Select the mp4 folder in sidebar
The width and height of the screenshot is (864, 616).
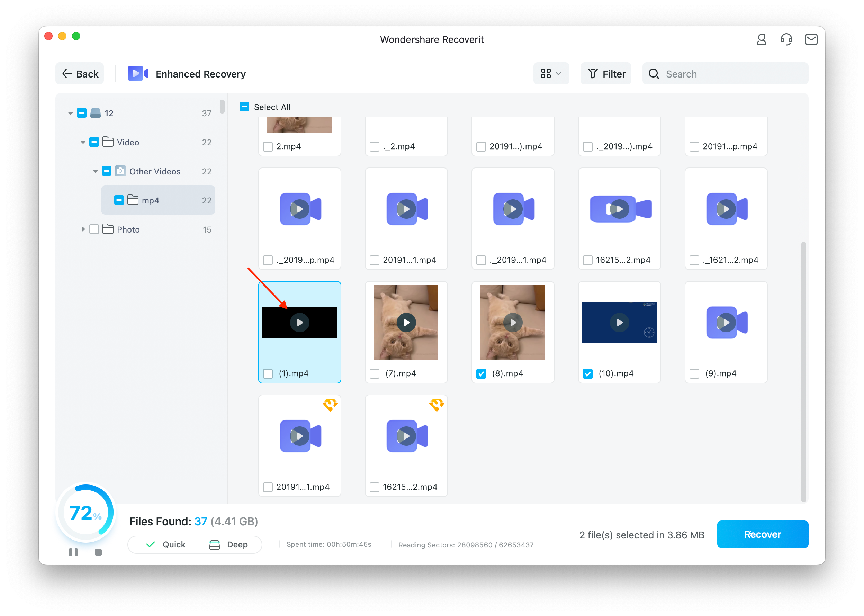(150, 200)
